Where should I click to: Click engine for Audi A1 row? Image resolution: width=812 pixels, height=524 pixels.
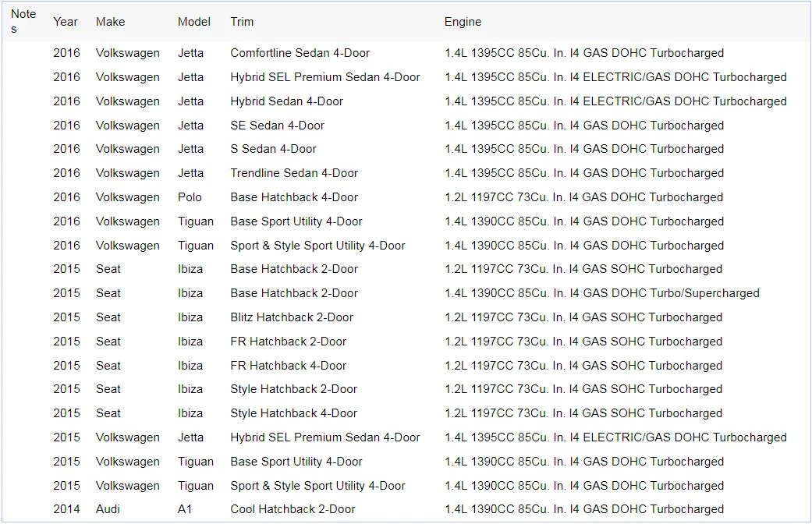click(584, 509)
